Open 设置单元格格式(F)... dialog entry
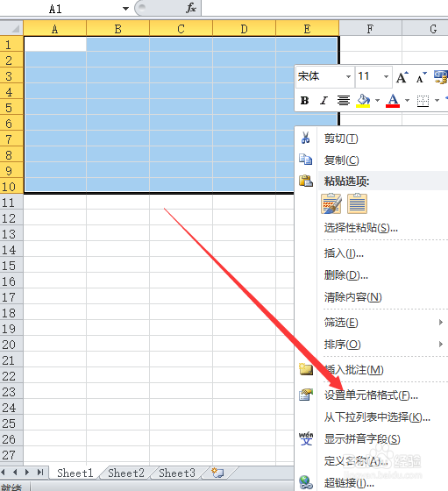Screen dimensions: 448x491 click(x=371, y=395)
